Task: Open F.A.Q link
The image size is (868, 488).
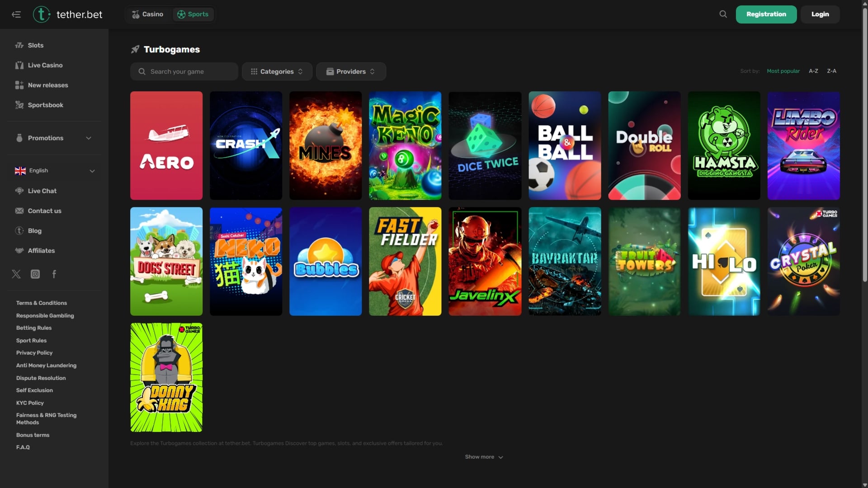Action: pos(23,447)
